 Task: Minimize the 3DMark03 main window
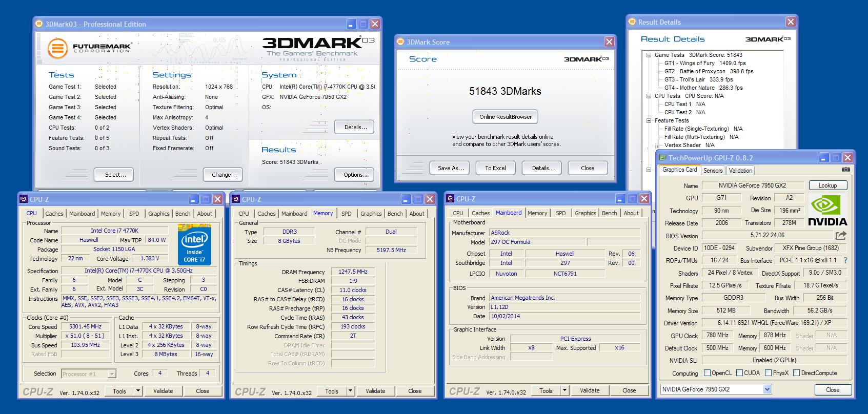(351, 24)
